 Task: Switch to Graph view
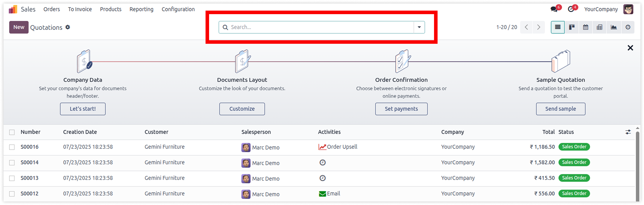[x=614, y=27]
